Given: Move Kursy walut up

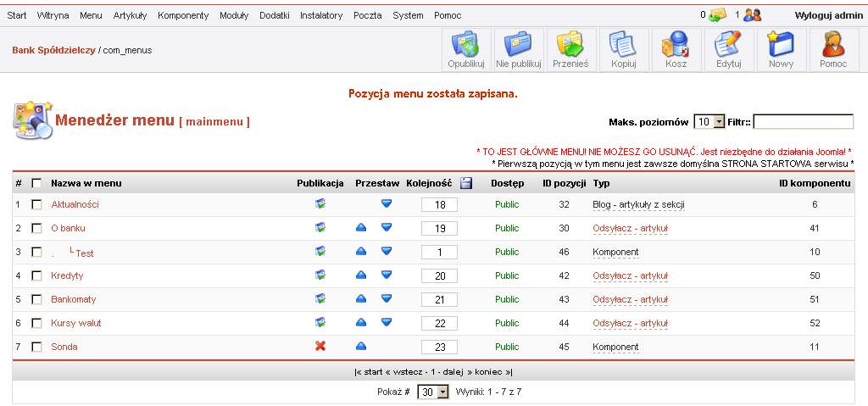Looking at the screenshot, I should tap(361, 323).
